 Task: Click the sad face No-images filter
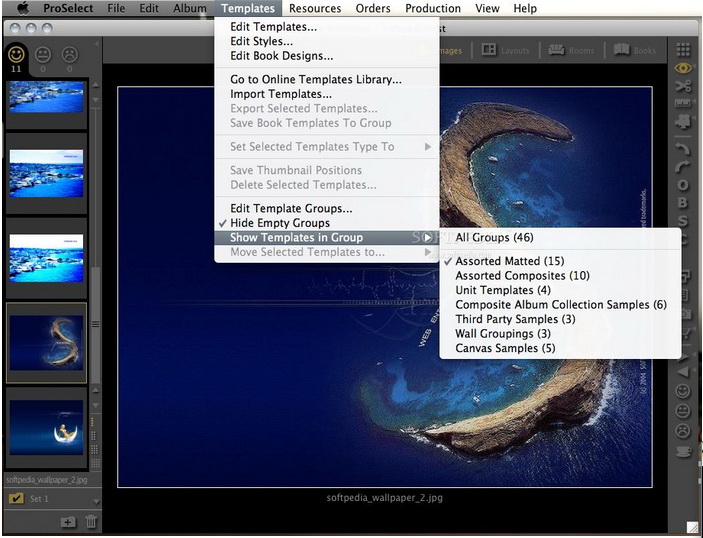(70, 54)
